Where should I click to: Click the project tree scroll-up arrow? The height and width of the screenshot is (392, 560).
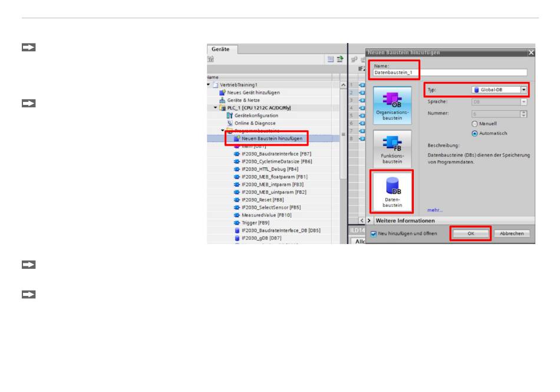[343, 85]
